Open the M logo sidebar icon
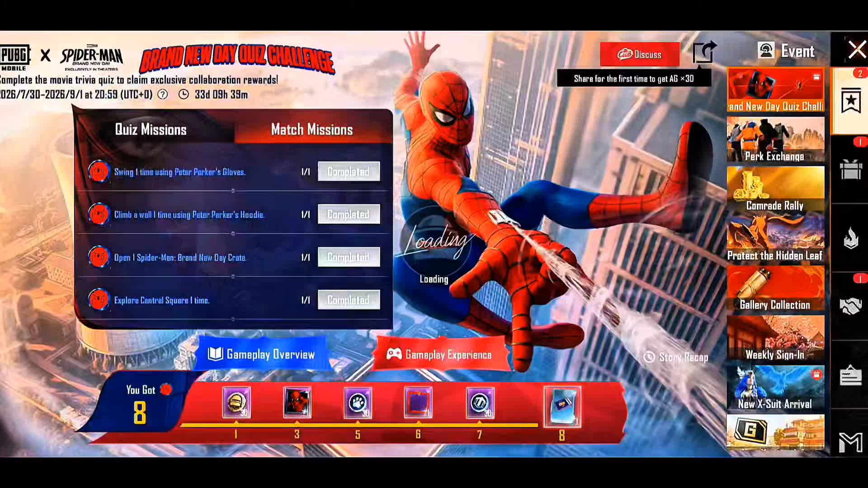 point(851,442)
